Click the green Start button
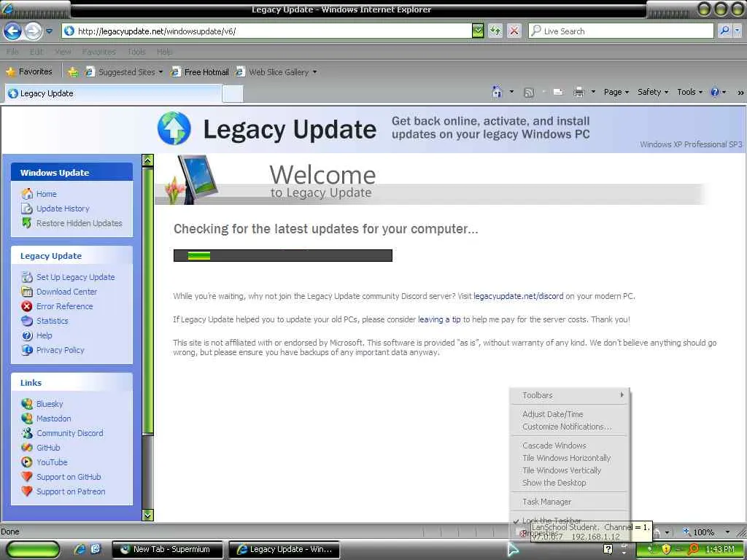The image size is (747, 560). pyautogui.click(x=33, y=549)
